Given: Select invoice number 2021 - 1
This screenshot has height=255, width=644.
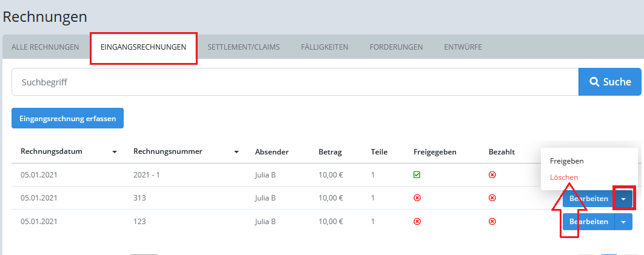Looking at the screenshot, I should tap(147, 175).
